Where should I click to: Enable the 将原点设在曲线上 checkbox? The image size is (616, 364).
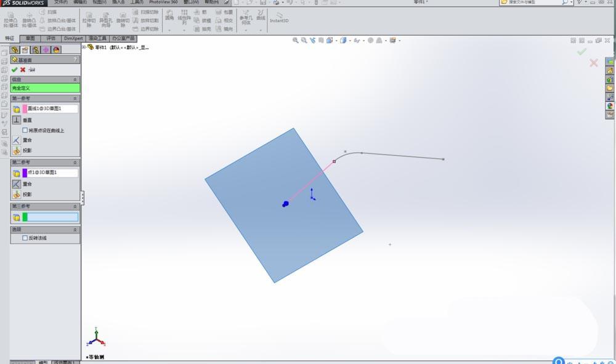[x=25, y=129]
